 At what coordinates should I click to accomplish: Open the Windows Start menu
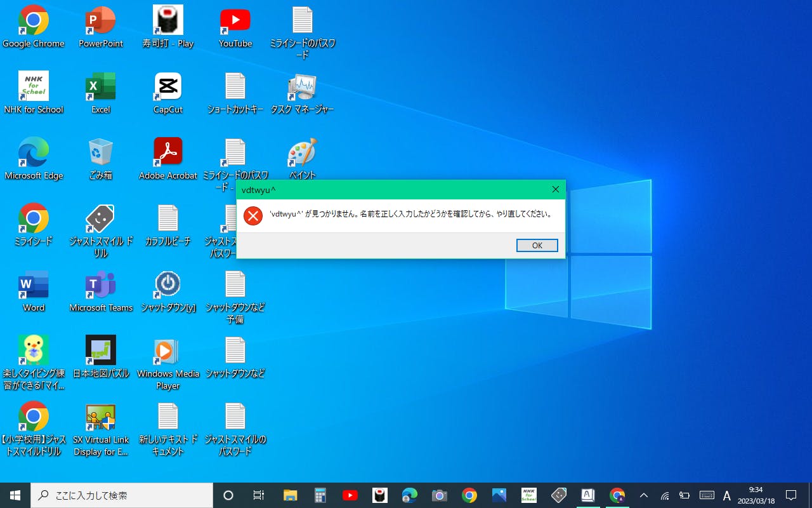(15, 495)
